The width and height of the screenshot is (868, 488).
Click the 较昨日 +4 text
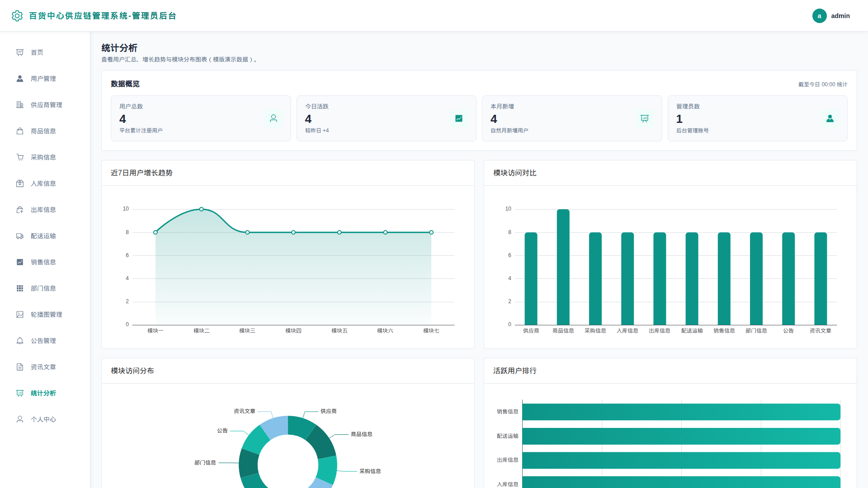[317, 131]
